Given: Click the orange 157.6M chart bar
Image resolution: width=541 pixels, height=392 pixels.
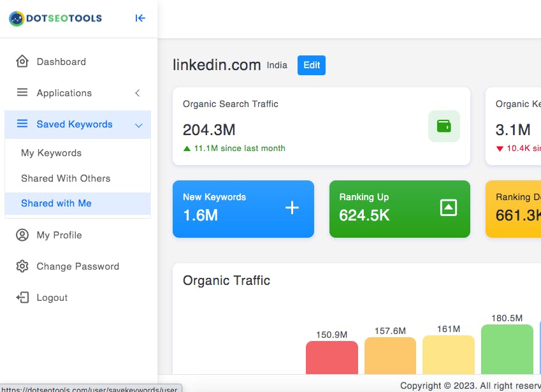Looking at the screenshot, I should point(390,356).
